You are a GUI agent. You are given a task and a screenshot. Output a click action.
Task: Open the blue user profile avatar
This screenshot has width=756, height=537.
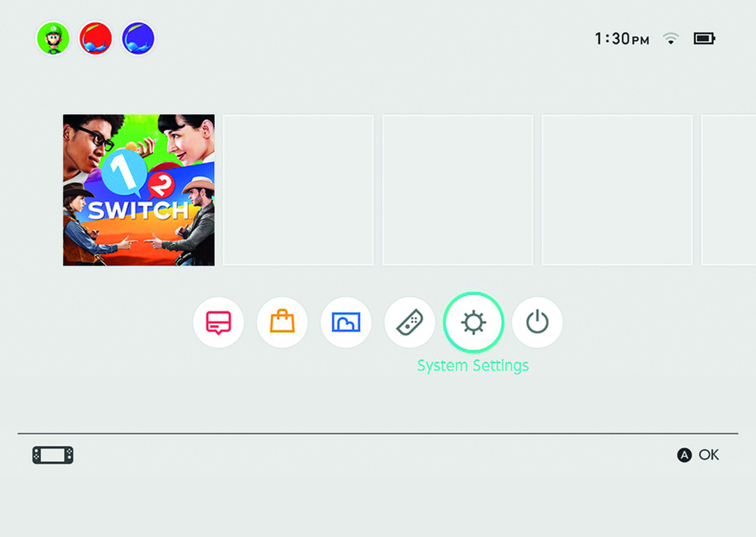[x=138, y=38]
